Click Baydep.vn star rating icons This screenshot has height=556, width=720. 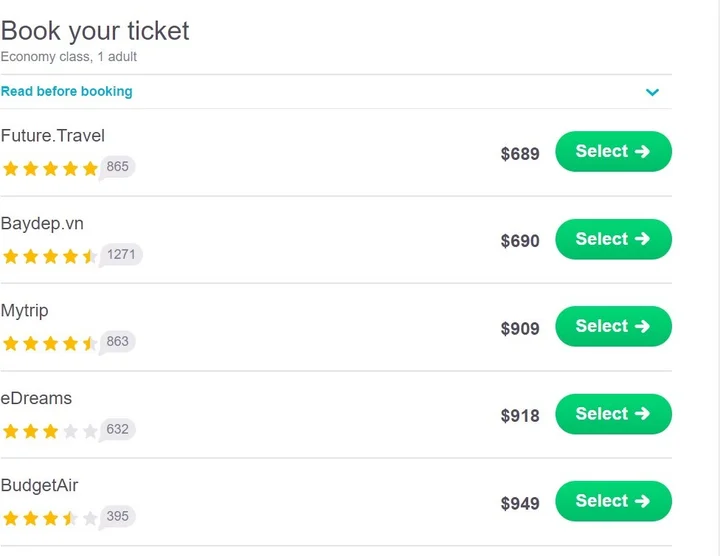(50, 256)
